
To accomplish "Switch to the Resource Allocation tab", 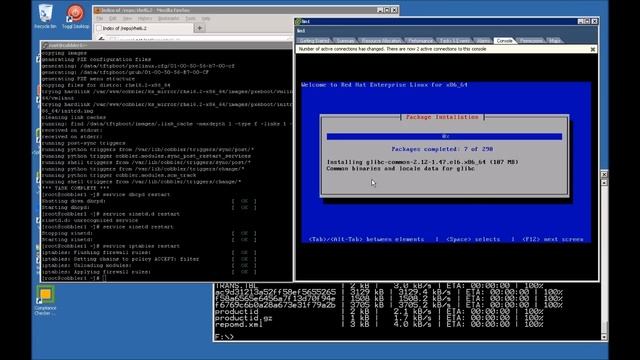I will coord(381,41).
